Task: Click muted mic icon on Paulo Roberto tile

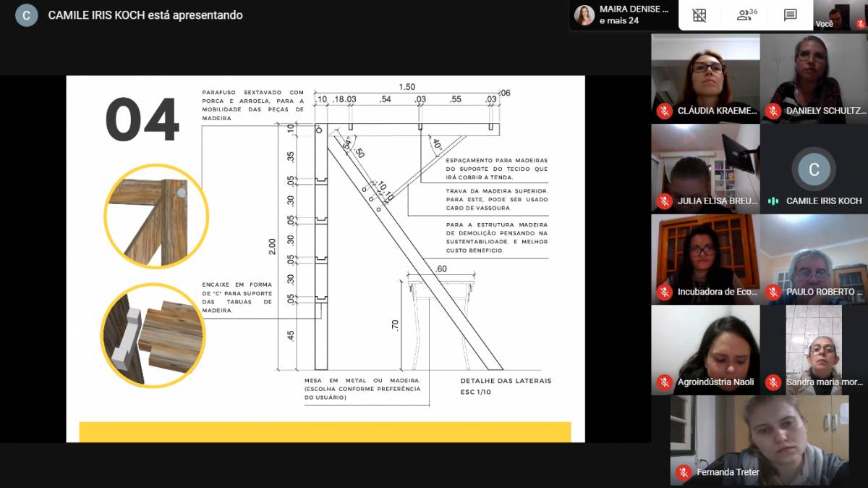Action: pyautogui.click(x=773, y=292)
